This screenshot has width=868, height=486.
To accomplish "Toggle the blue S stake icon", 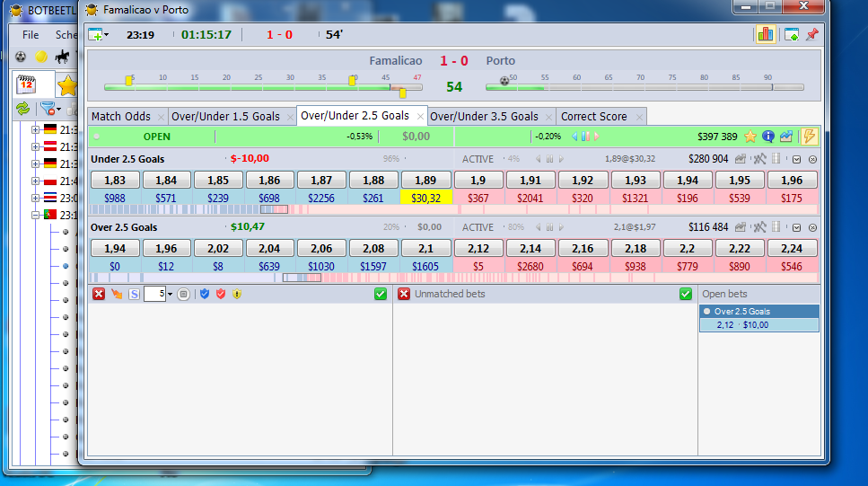I will [134, 295].
